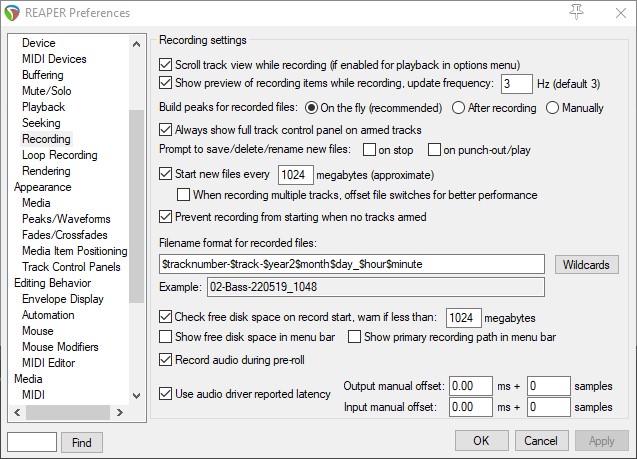Open the Buffering preferences page
637x459 pixels.
point(43,75)
